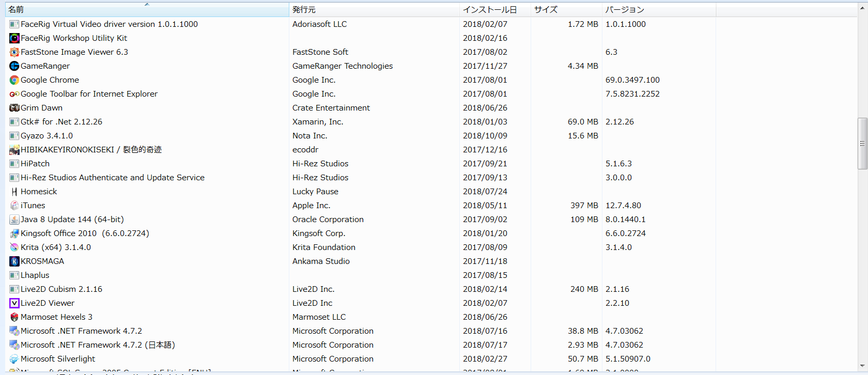Click the Gyazo 3.4.1.0 icon
The image size is (868, 375).
(x=14, y=136)
